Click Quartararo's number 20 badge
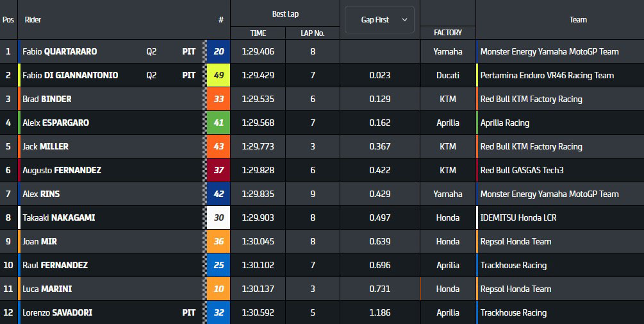644x324 pixels. click(219, 51)
